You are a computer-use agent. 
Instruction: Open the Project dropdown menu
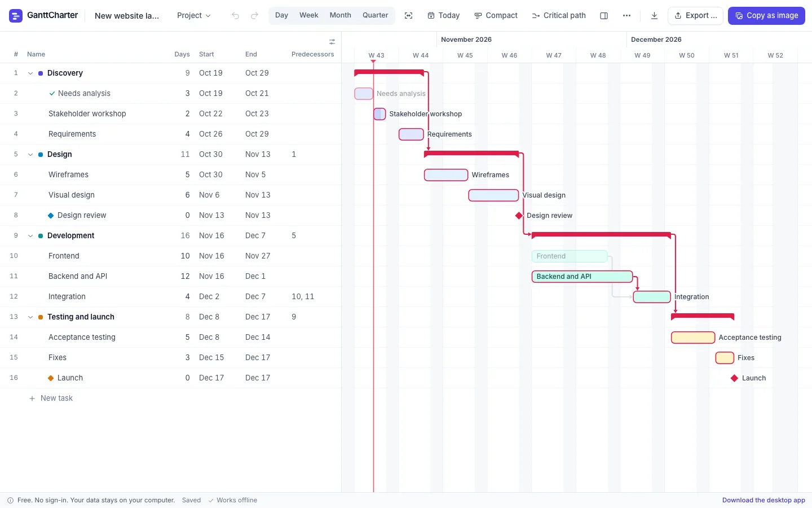[194, 16]
